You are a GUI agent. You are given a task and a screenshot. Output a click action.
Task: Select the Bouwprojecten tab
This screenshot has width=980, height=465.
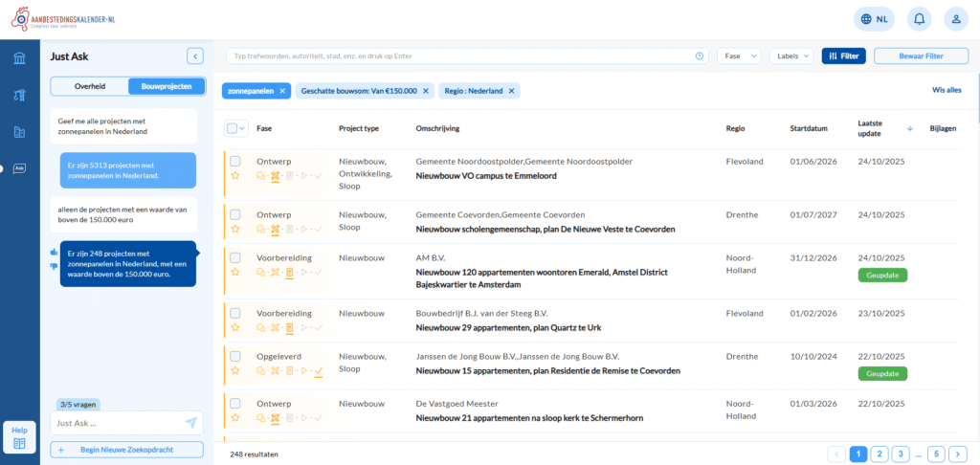tap(167, 86)
